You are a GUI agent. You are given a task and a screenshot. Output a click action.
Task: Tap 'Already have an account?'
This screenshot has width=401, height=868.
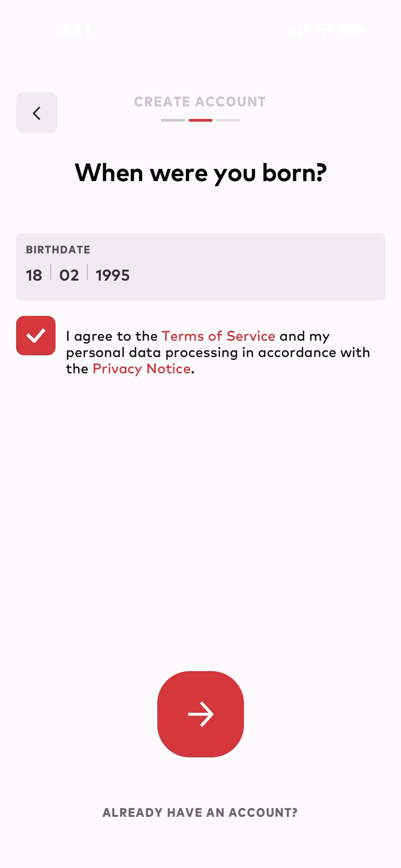coord(200,812)
